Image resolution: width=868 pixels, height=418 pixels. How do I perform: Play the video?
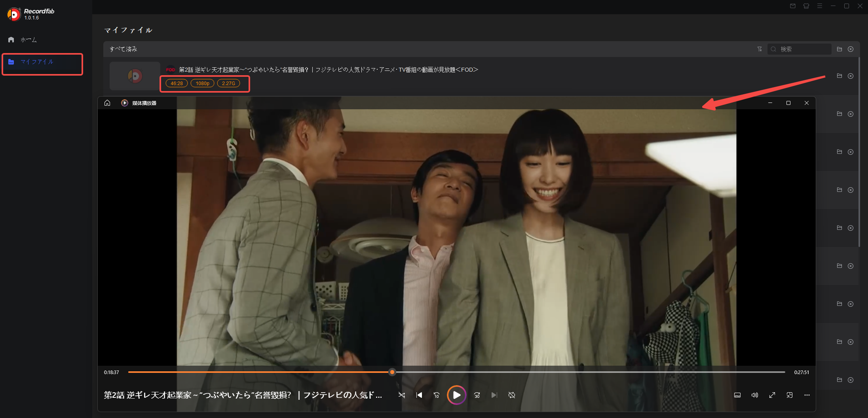coord(457,395)
